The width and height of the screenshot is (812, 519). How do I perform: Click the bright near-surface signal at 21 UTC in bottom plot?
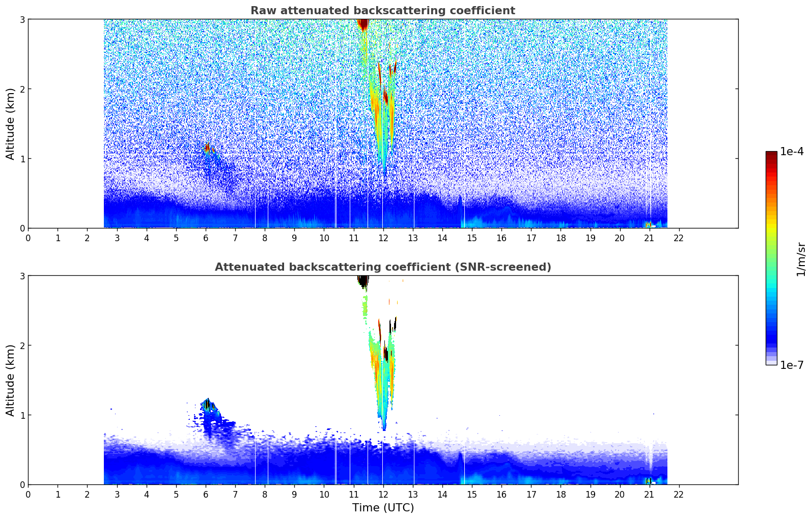tap(649, 480)
